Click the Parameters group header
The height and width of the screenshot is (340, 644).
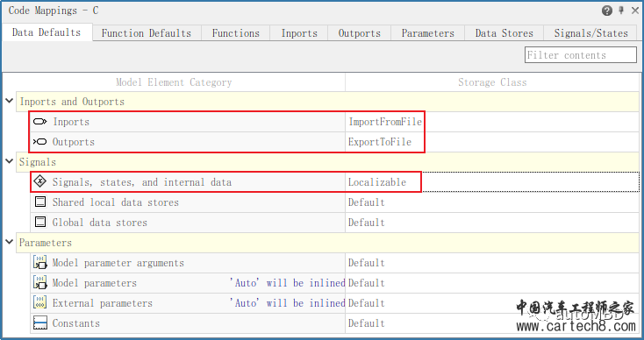(327, 243)
